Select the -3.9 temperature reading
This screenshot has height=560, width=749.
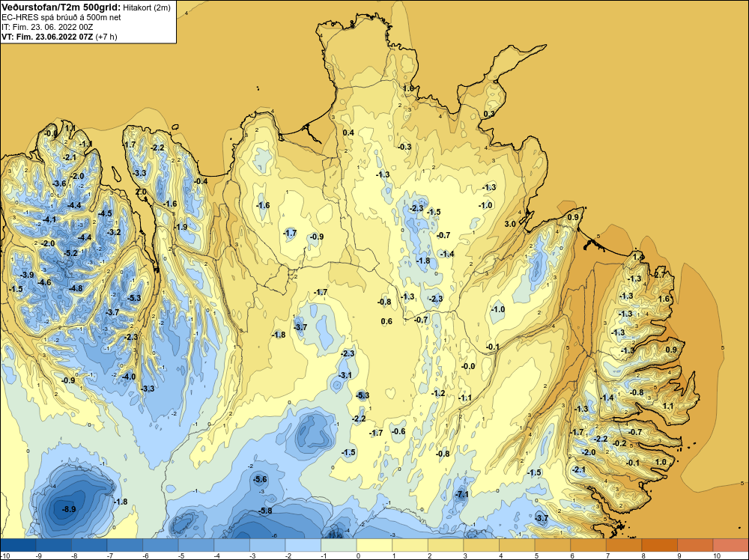pos(27,275)
